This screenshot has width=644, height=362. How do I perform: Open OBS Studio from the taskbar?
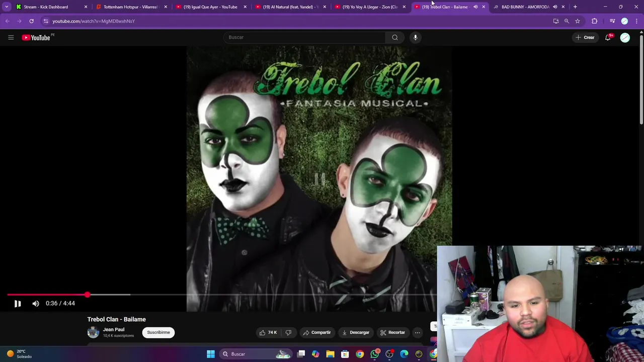click(389, 354)
